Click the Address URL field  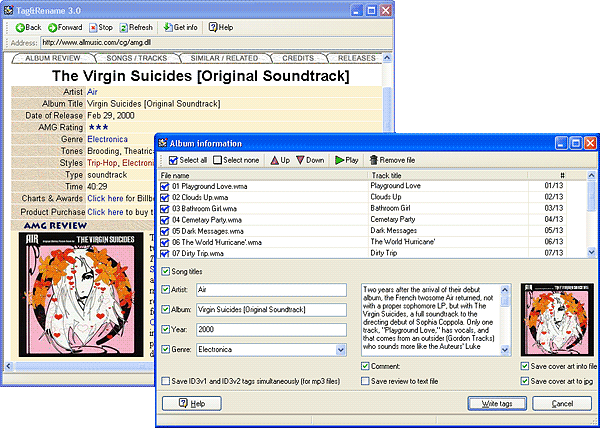216,43
